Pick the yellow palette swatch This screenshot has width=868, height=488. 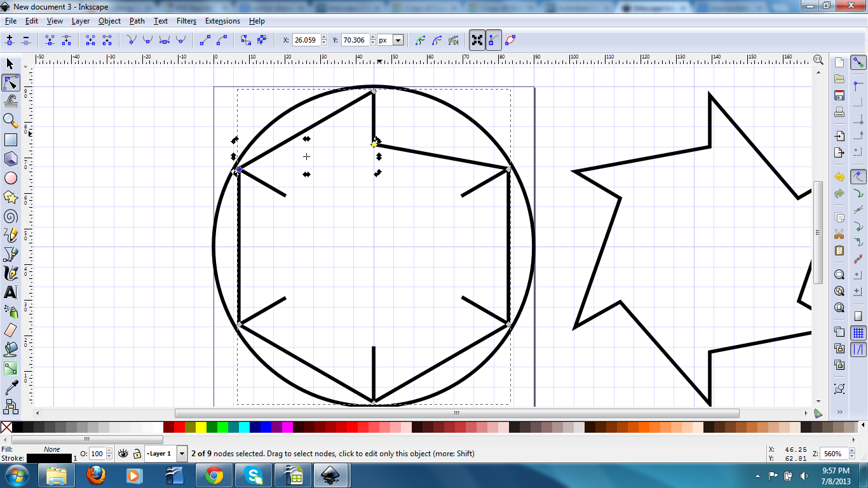coord(201,427)
